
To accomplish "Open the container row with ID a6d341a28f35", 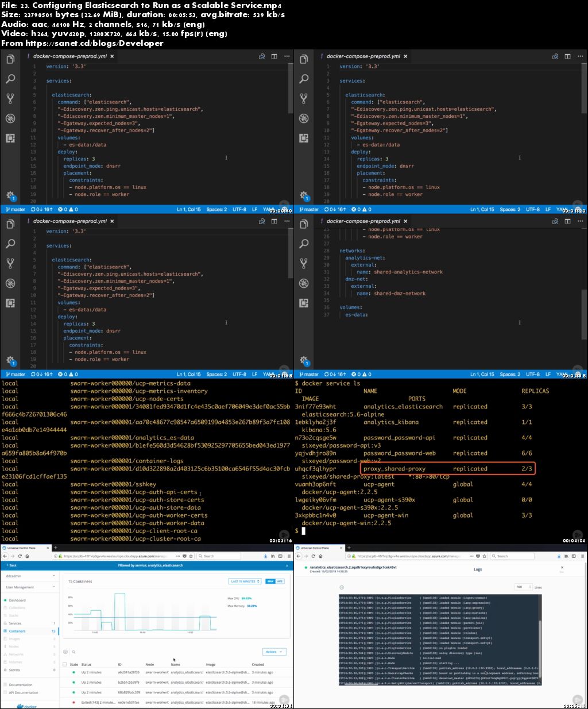I will click(176, 672).
